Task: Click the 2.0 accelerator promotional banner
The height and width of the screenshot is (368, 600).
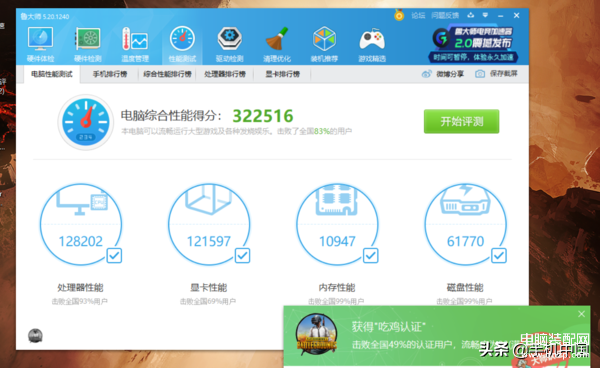Action: [474, 45]
